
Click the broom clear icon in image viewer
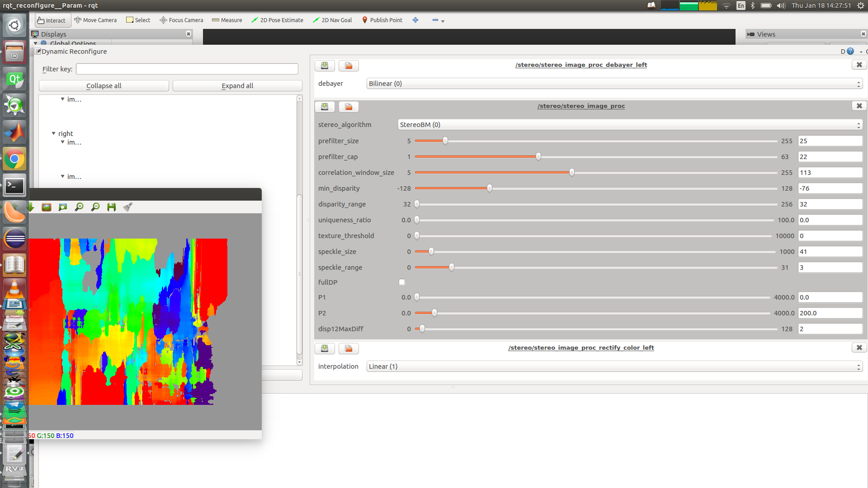(x=128, y=207)
